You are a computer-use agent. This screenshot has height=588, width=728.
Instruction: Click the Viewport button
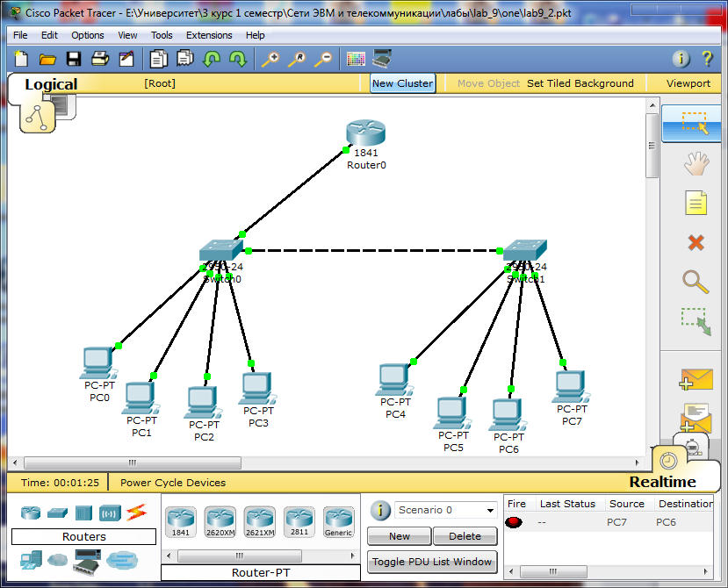click(688, 83)
